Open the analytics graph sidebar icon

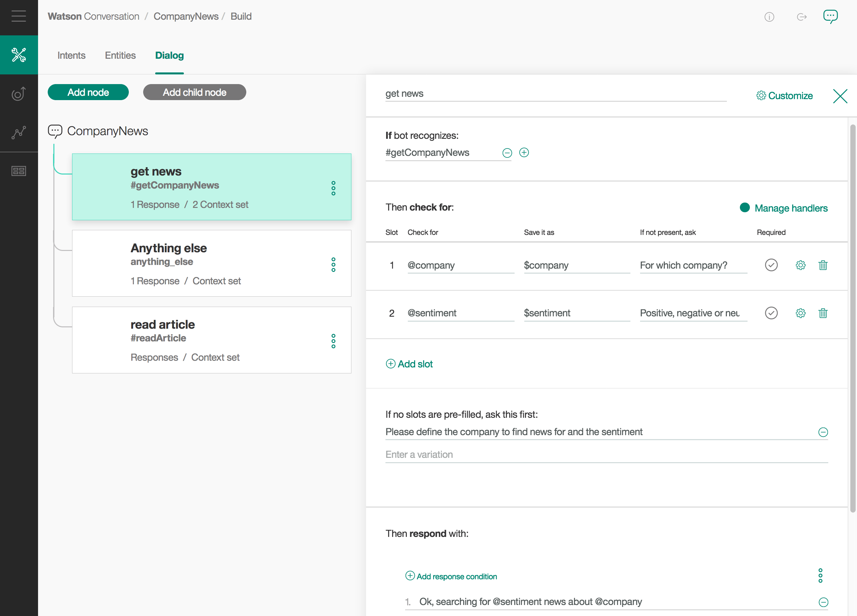19,132
